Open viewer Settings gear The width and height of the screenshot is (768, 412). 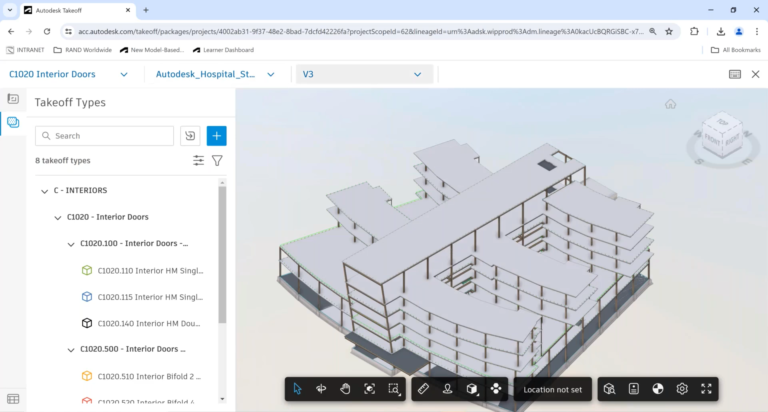(682, 389)
